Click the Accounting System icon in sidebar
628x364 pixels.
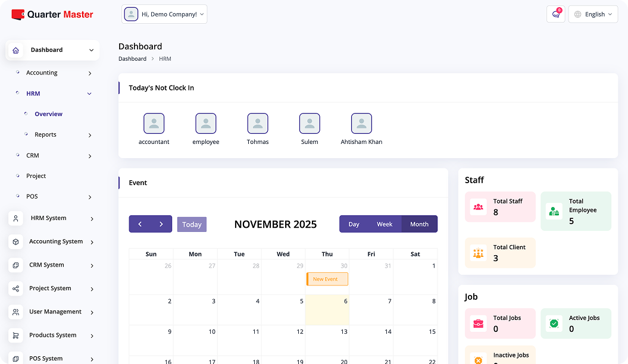15,241
